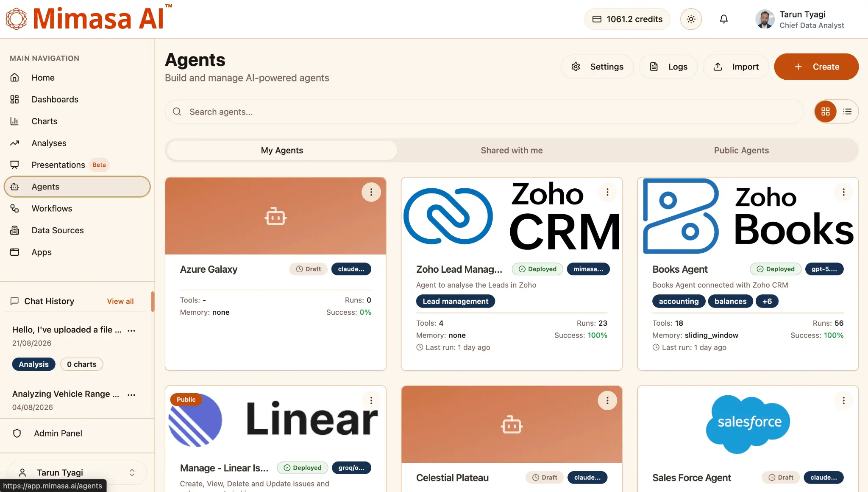Open the notifications bell

click(x=724, y=19)
